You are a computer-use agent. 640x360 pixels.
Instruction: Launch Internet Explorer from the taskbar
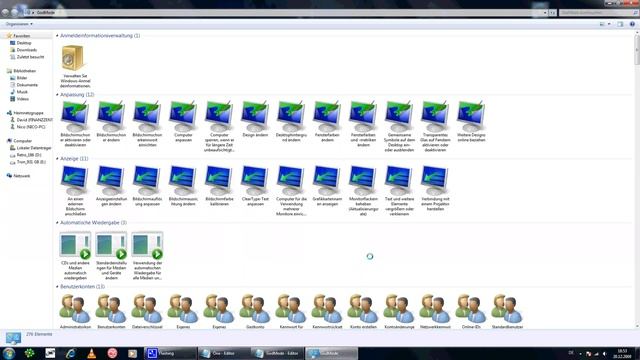click(71, 353)
